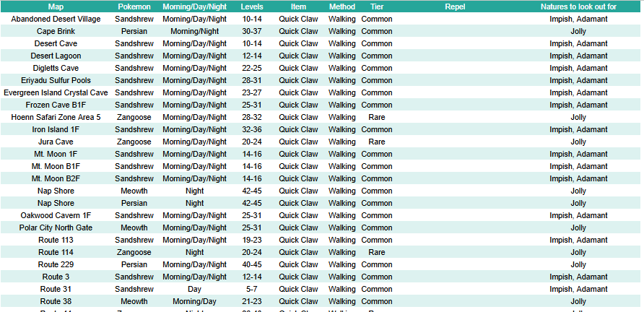The image size is (644, 312).
Task: Click the Pokemon column header
Action: [x=134, y=6]
